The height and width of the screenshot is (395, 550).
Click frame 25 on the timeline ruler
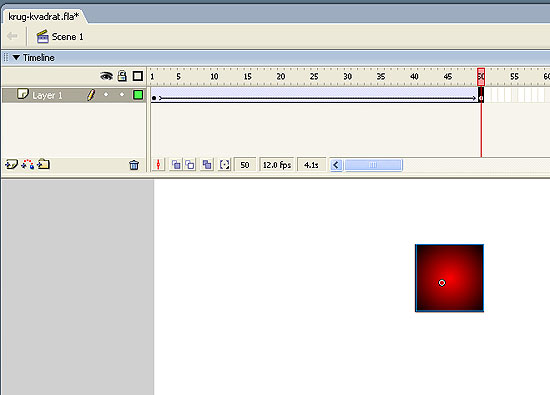click(314, 76)
